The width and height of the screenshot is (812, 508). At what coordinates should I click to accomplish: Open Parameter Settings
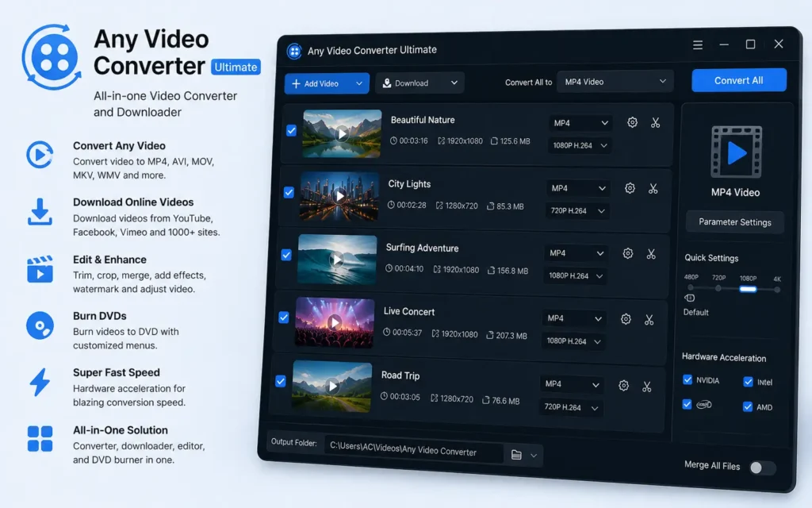[x=735, y=222]
